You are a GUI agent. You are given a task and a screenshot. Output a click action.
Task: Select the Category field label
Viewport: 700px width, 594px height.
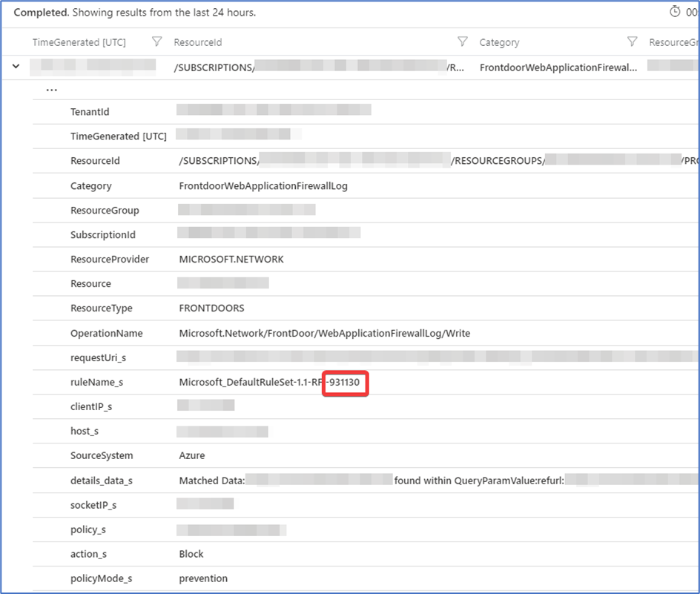[91, 186]
